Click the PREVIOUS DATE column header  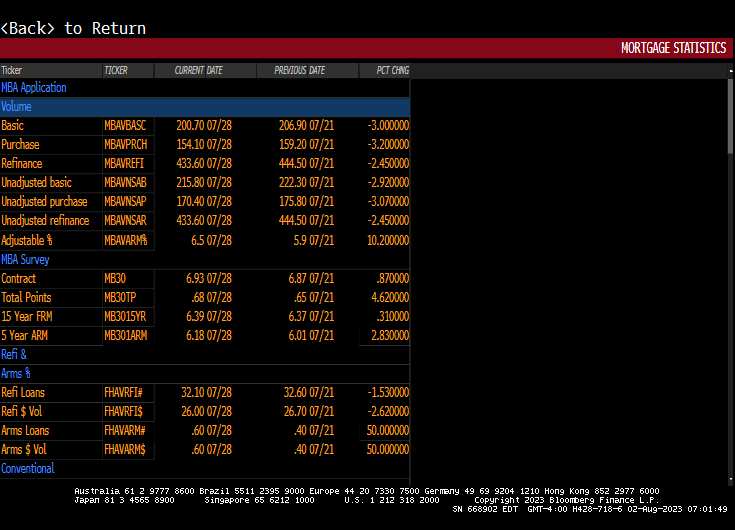point(300,70)
